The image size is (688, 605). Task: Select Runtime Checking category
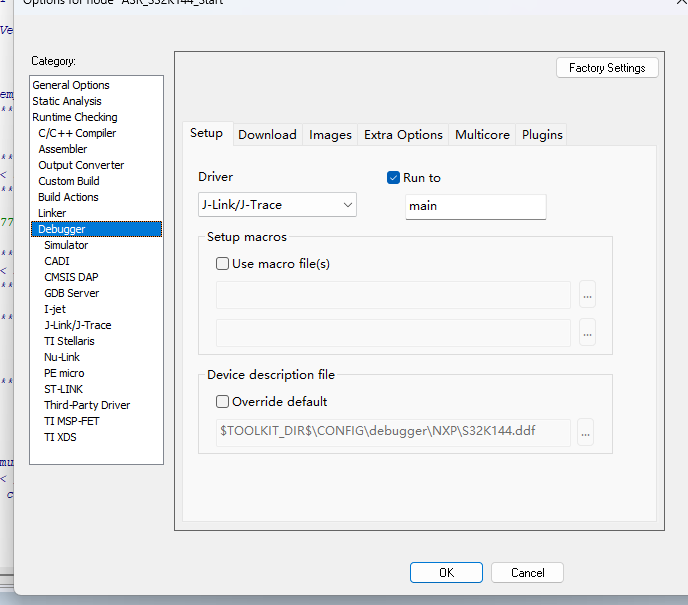pyautogui.click(x=75, y=117)
